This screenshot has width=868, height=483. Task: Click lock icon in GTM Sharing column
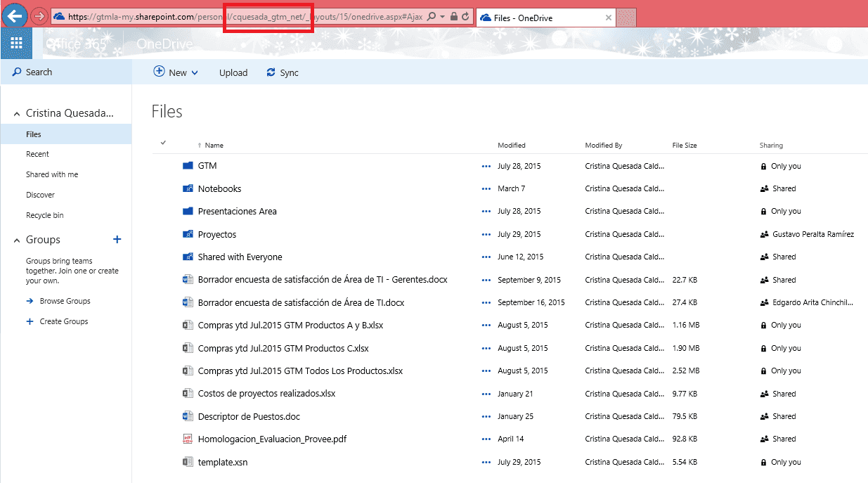tap(763, 167)
